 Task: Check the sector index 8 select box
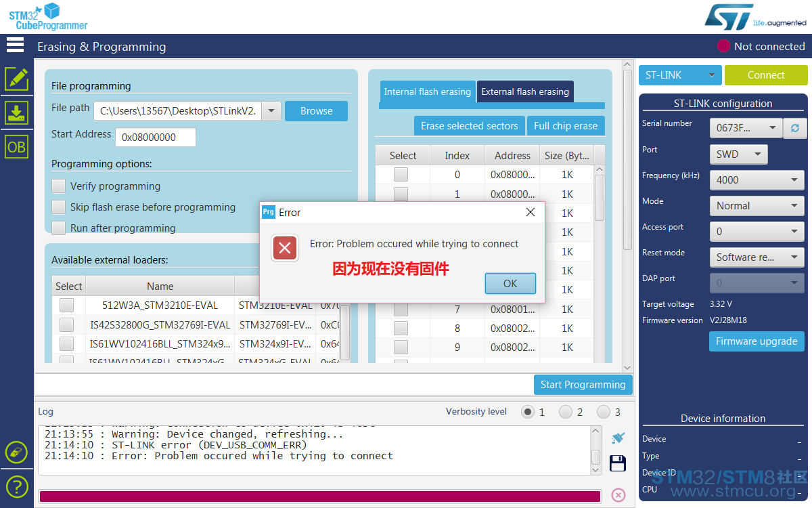(401, 329)
